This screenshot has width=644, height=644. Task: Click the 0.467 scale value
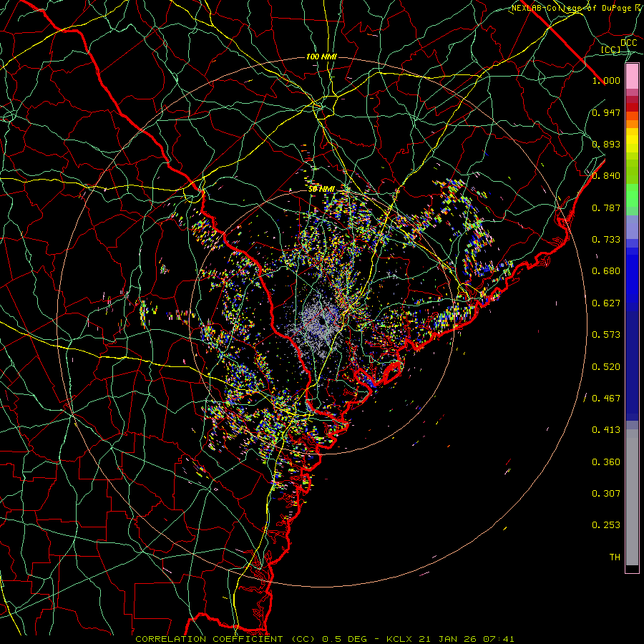coord(606,399)
